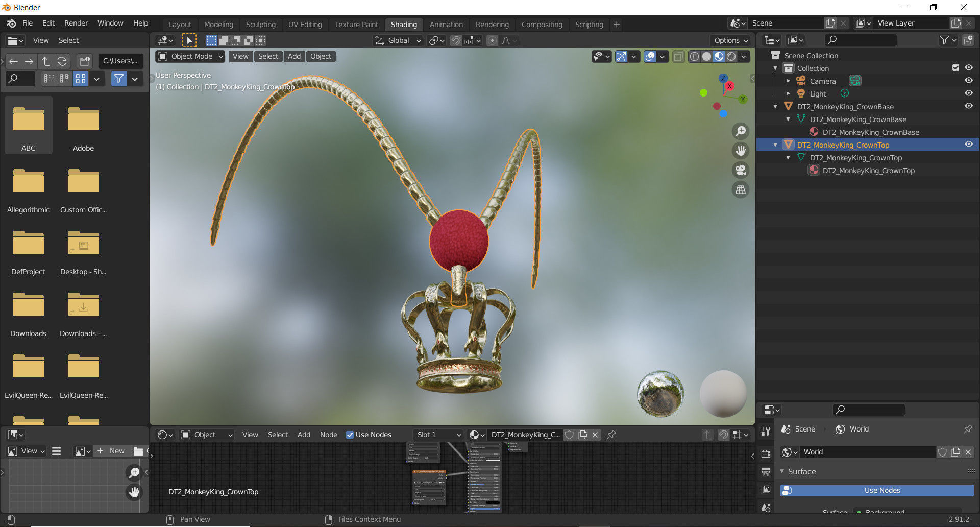Viewport: 980px width, 527px height.
Task: Hide the Light object in outliner
Action: point(968,93)
